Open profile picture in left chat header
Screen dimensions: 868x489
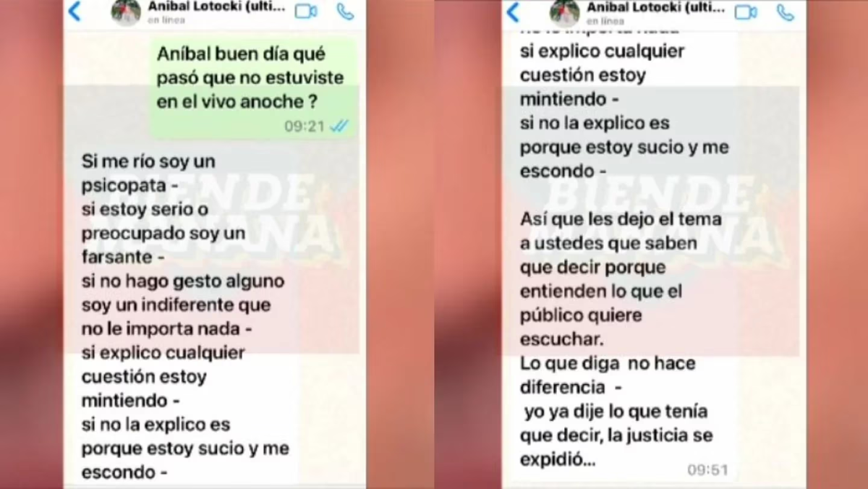126,12
